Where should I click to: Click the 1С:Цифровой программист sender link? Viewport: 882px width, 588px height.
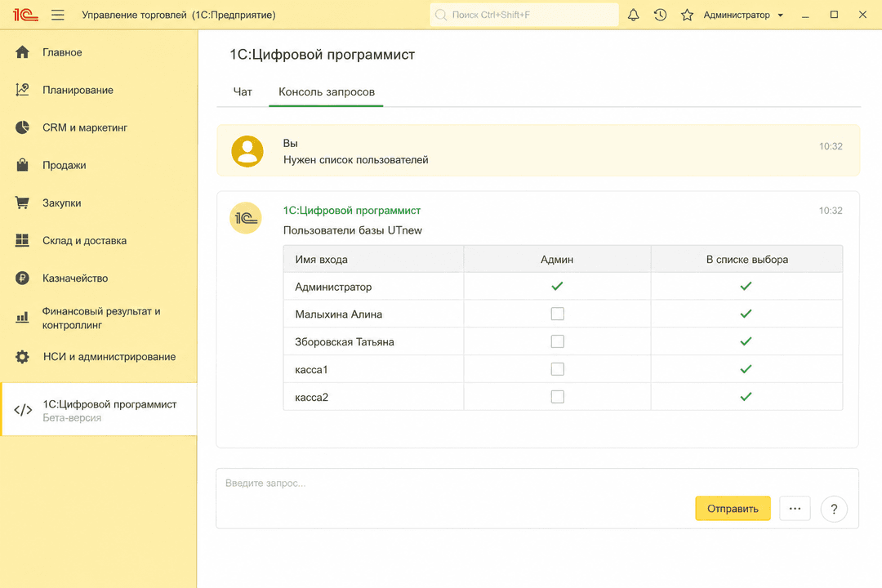tap(351, 211)
